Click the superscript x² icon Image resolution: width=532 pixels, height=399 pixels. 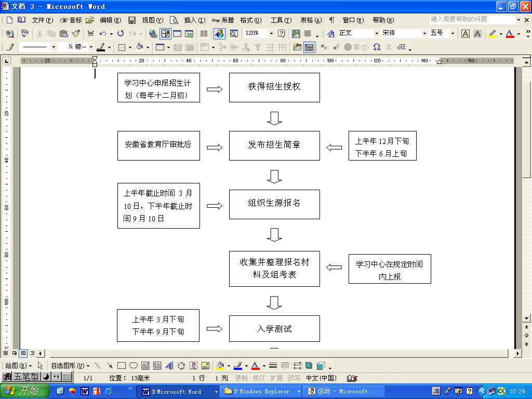(x=336, y=47)
